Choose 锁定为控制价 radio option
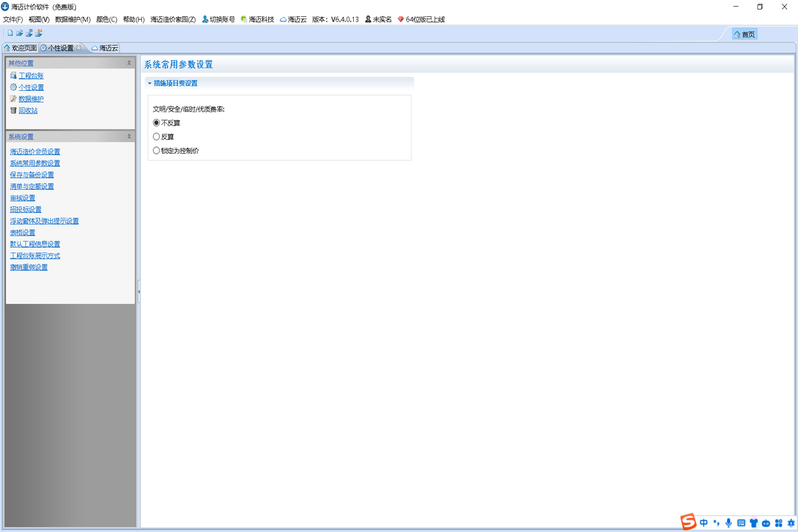This screenshot has width=798, height=532. pyautogui.click(x=156, y=151)
